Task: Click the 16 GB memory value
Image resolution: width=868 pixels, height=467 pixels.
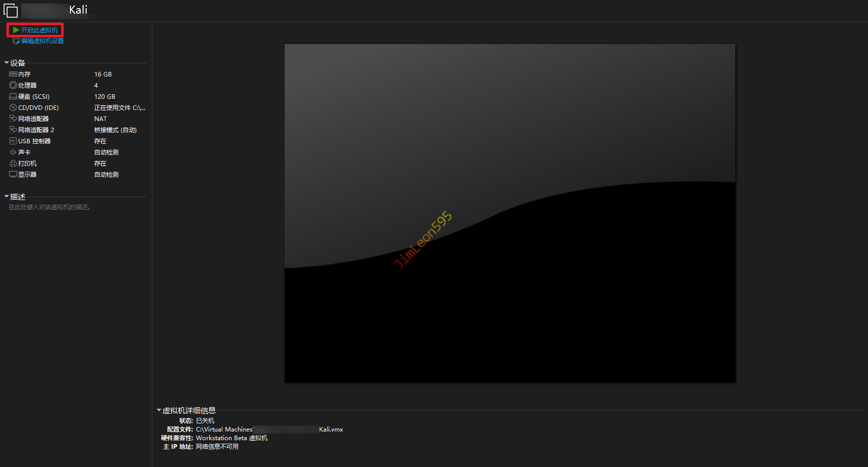Action: 103,74
